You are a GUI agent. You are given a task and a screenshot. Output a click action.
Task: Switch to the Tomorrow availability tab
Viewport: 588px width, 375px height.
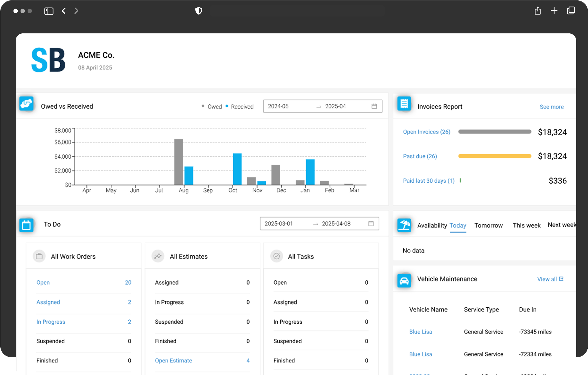pos(488,225)
